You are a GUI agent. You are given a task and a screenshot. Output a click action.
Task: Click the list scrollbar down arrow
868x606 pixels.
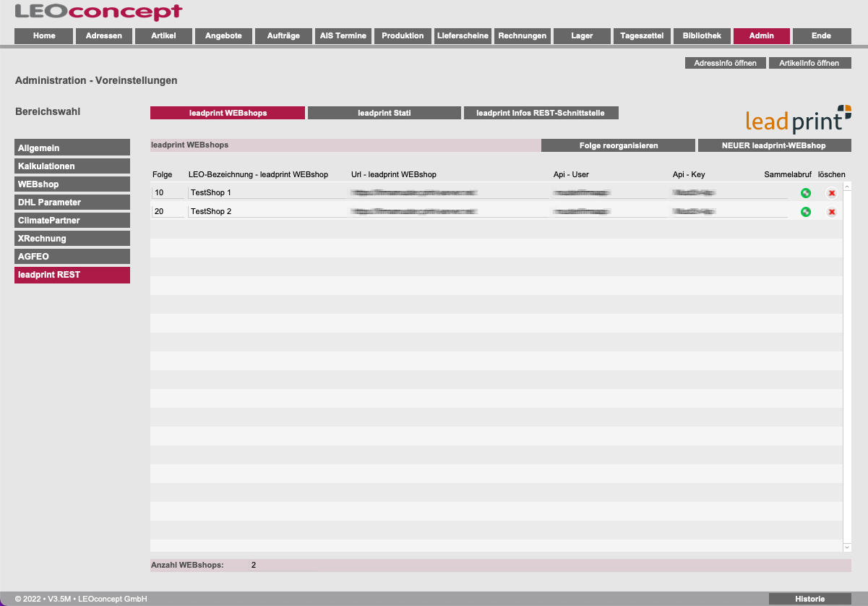[x=847, y=548]
